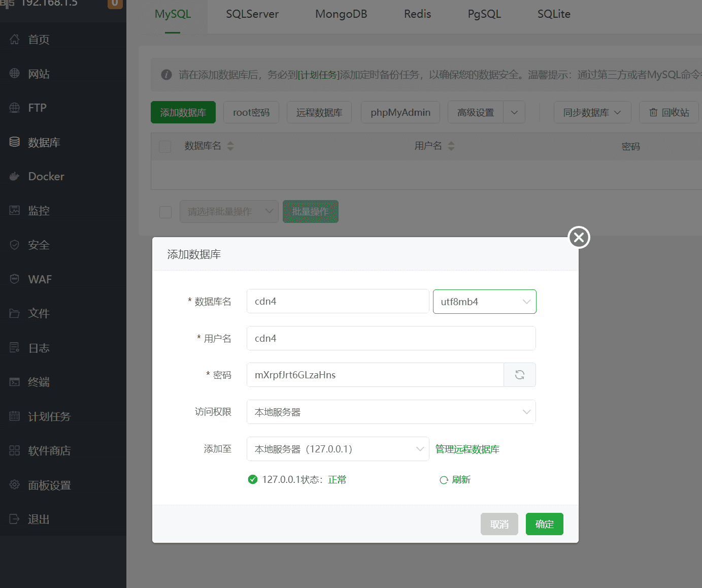Open the 管理远程数据库 link

click(467, 449)
